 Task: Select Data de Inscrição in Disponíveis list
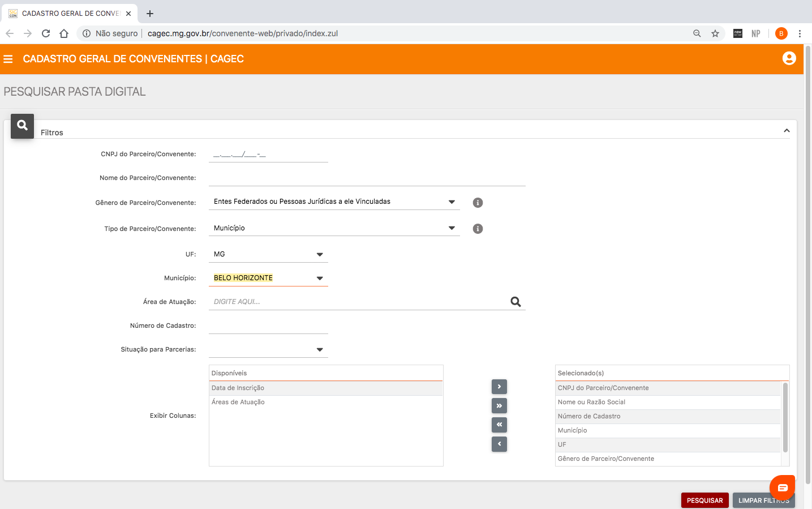pyautogui.click(x=325, y=388)
